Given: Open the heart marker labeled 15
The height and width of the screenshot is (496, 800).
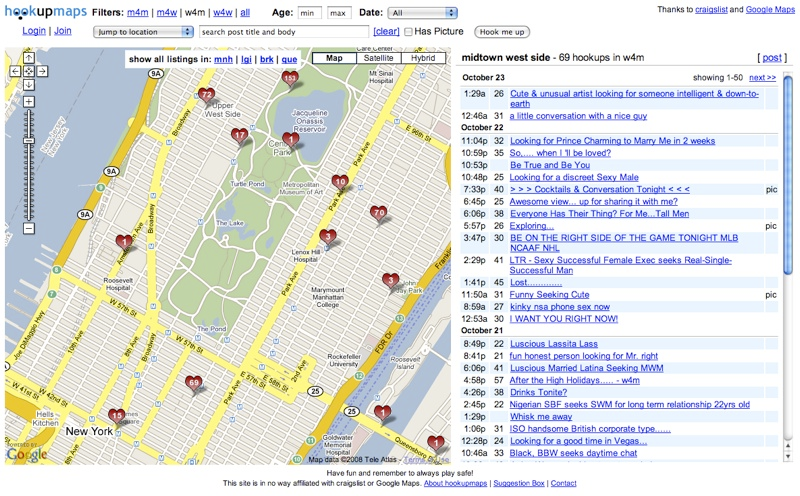Looking at the screenshot, I should [117, 416].
